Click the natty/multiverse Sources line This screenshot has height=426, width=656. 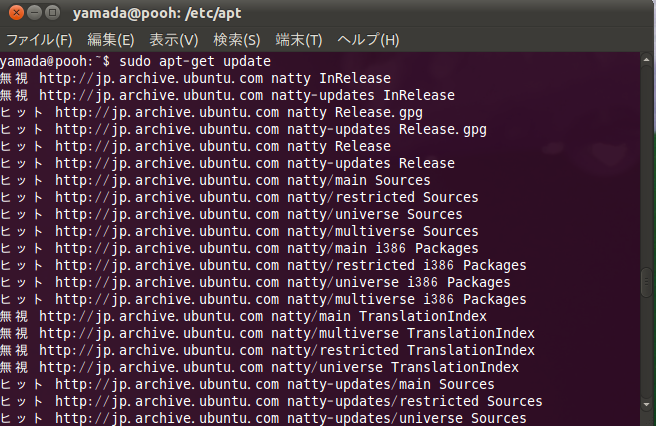click(239, 231)
